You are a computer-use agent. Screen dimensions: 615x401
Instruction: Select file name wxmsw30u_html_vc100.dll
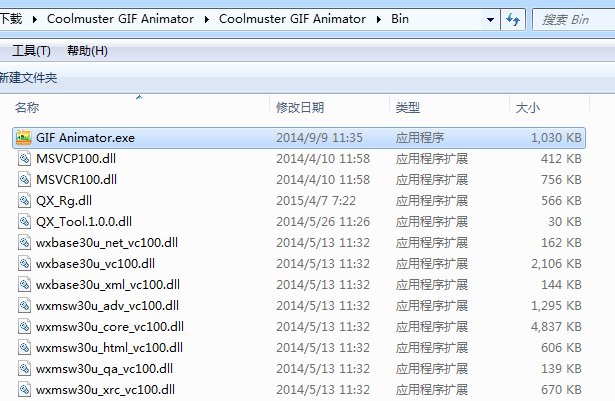109,348
